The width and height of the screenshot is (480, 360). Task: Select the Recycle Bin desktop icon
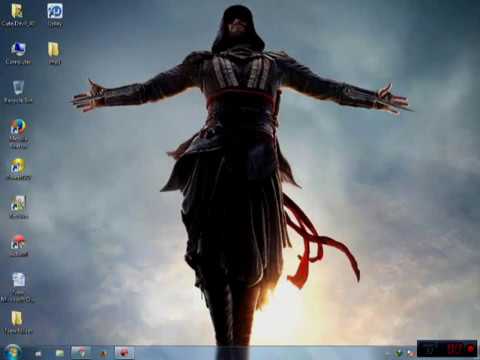point(18,88)
